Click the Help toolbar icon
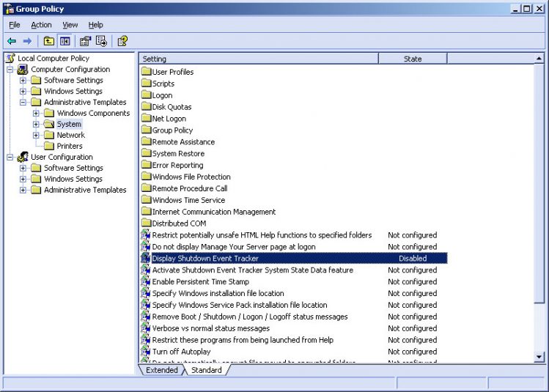This screenshot has height=392, width=549. tap(122, 41)
